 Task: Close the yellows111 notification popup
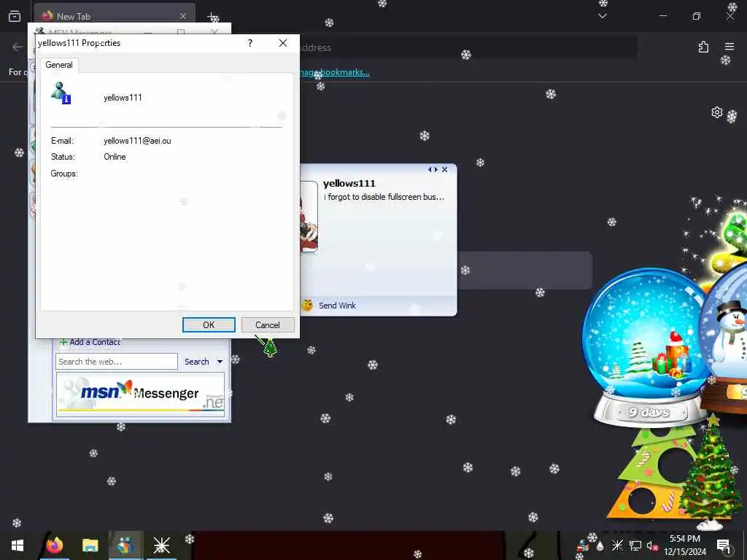click(x=444, y=169)
